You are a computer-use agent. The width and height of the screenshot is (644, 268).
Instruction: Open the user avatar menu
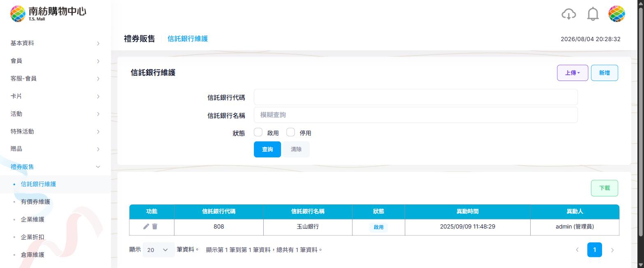pos(616,14)
